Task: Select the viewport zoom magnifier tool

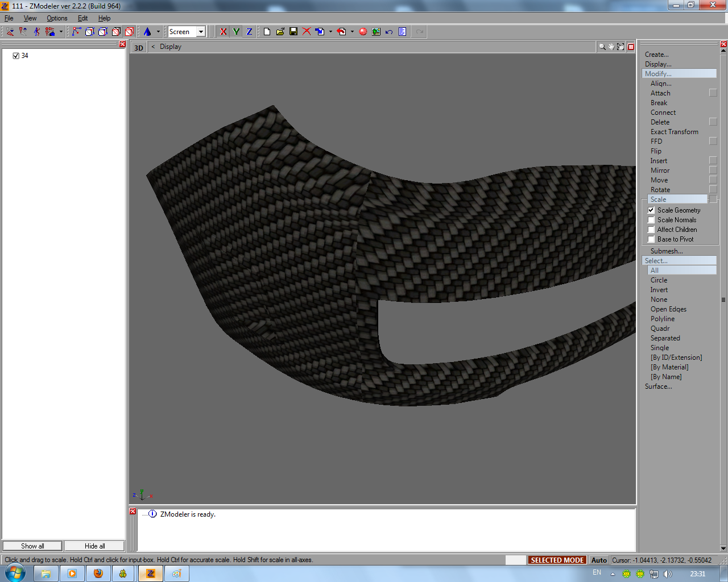Action: click(x=602, y=47)
